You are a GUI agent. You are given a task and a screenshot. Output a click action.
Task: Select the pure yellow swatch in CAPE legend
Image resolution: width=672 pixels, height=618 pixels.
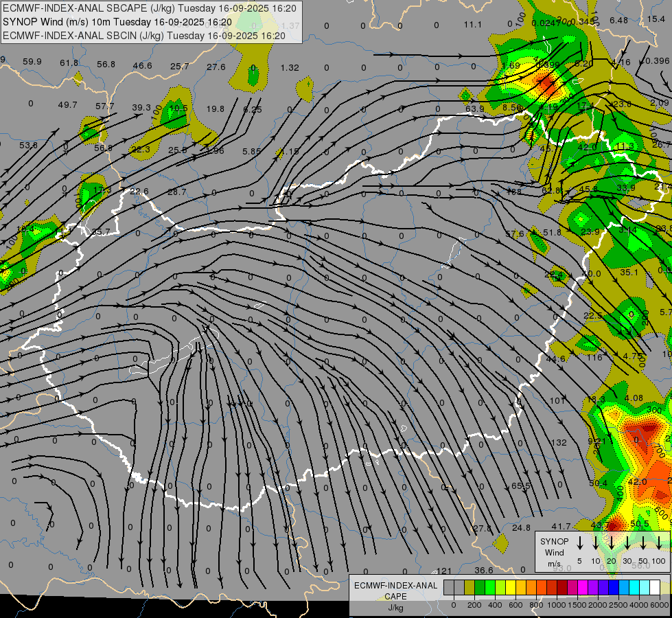point(511,587)
